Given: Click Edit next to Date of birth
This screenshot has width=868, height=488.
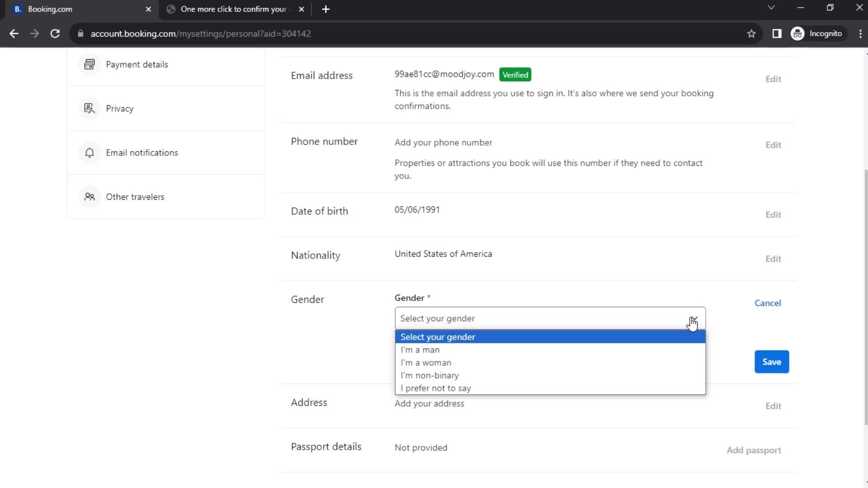Looking at the screenshot, I should point(774,215).
